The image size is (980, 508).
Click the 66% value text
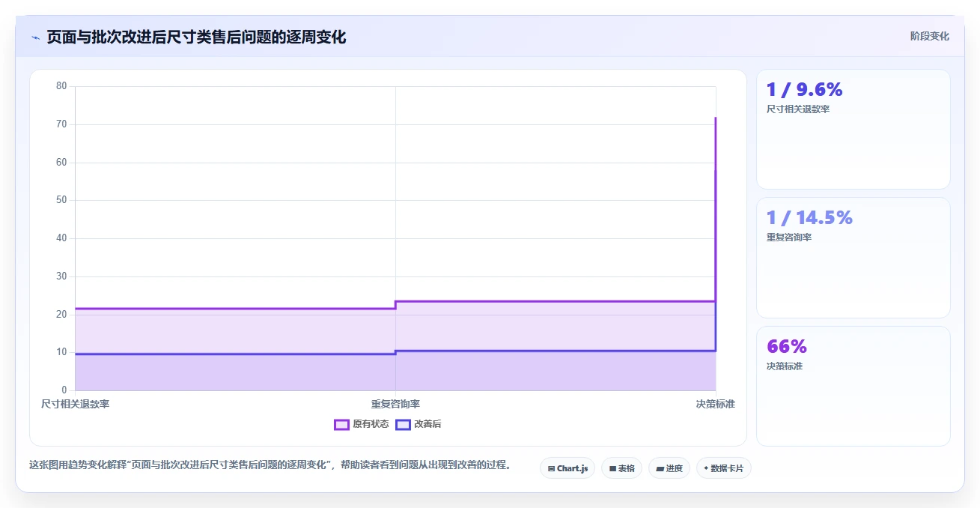[x=786, y=347]
